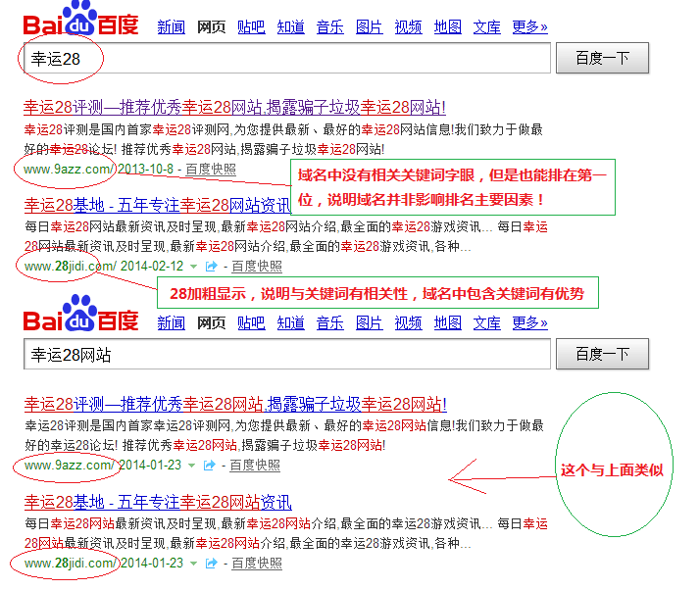Click share icon on the 28jidi.com 2014-01-23 row
The height and width of the screenshot is (590, 700).
pos(211,564)
